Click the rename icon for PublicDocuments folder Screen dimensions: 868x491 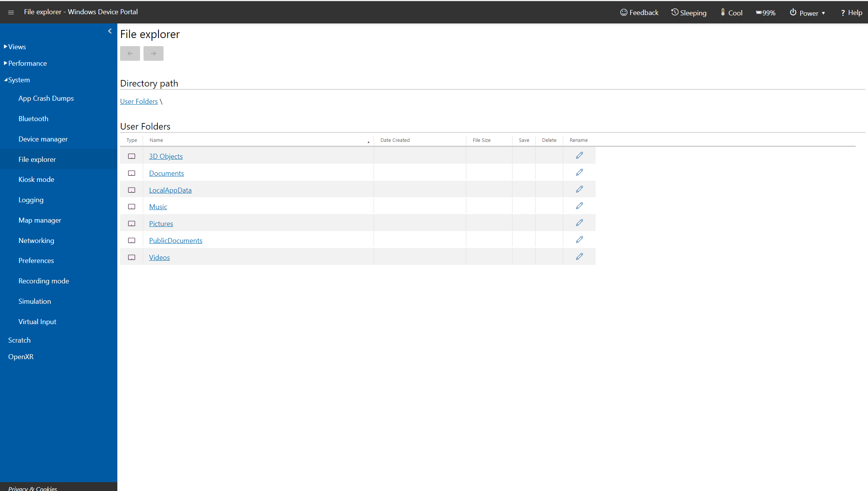point(579,240)
